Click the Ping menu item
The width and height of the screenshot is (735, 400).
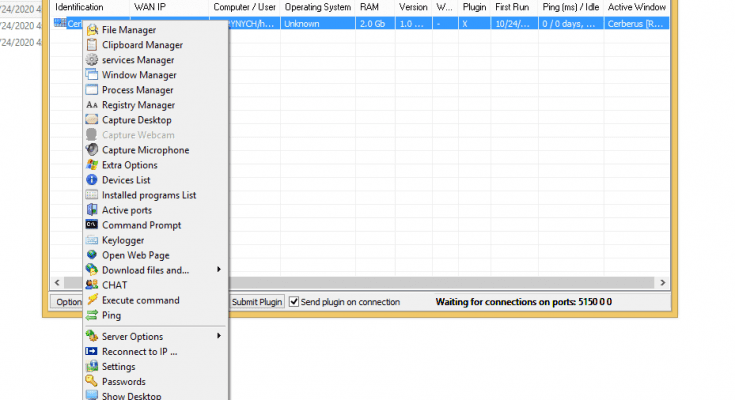pos(111,315)
